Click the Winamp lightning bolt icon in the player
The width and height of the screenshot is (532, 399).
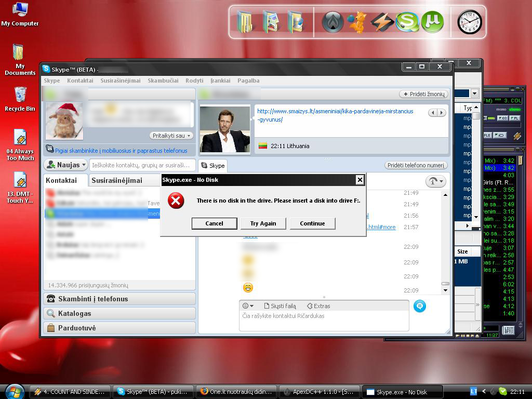point(517,136)
